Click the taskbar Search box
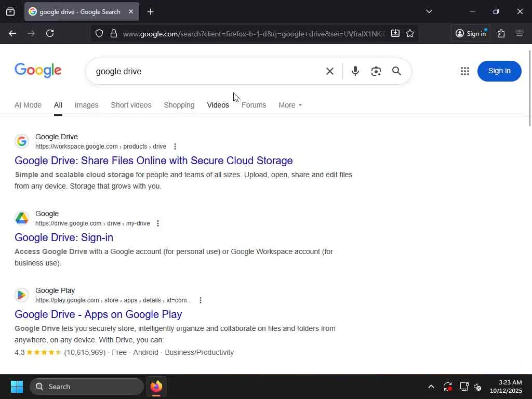 click(x=87, y=387)
